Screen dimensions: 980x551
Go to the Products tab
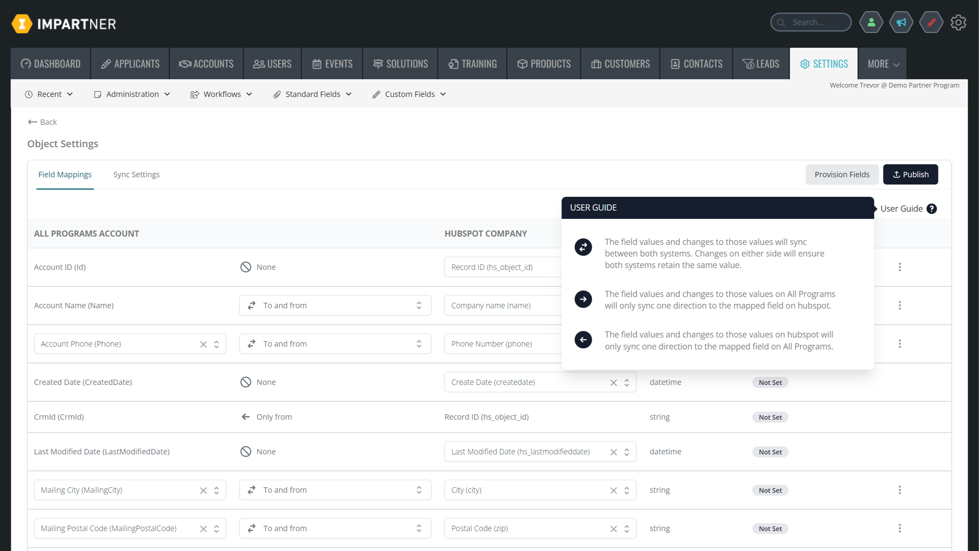[544, 64]
